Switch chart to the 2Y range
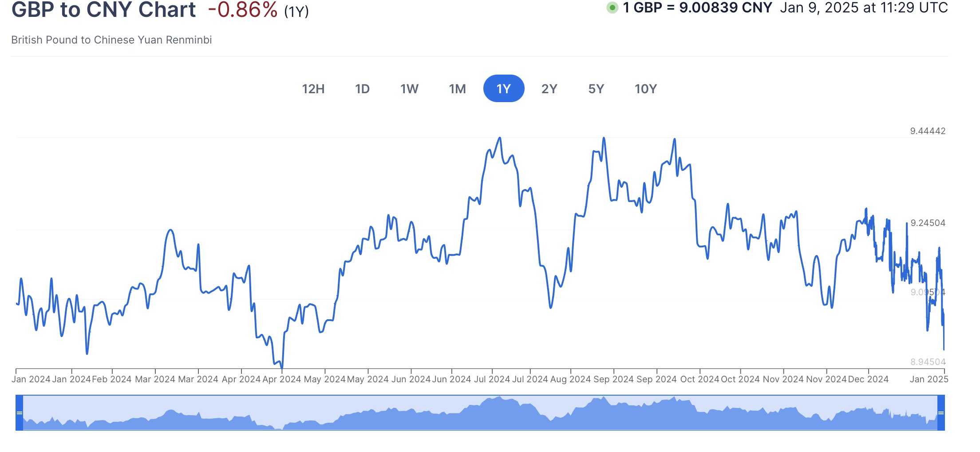The image size is (980, 452). coord(549,89)
